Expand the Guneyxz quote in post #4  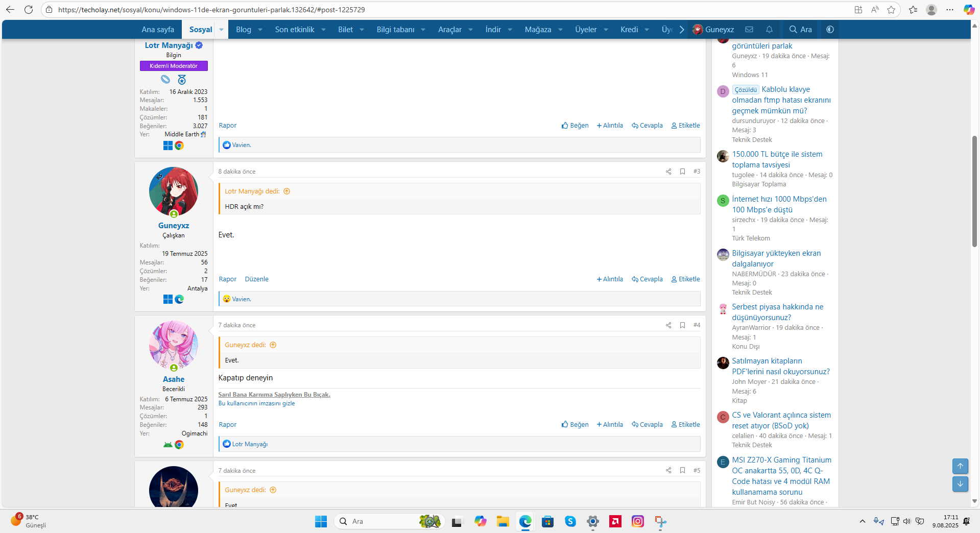273,345
